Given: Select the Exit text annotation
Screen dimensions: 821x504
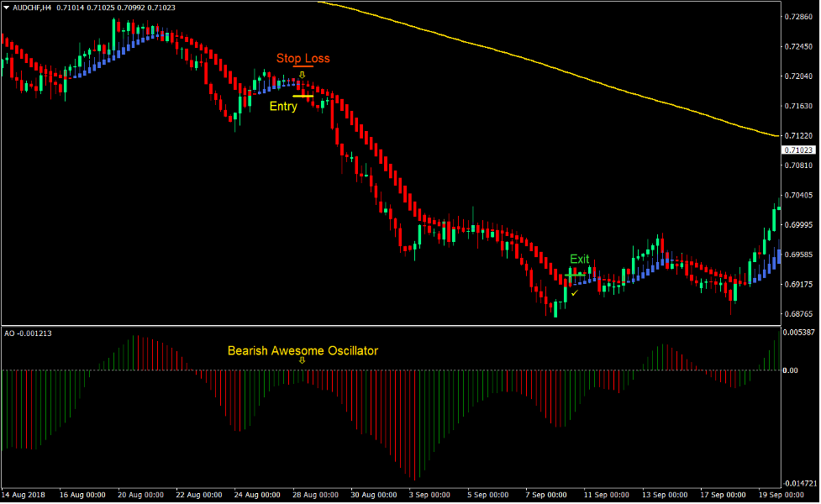Looking at the screenshot, I should [x=581, y=259].
